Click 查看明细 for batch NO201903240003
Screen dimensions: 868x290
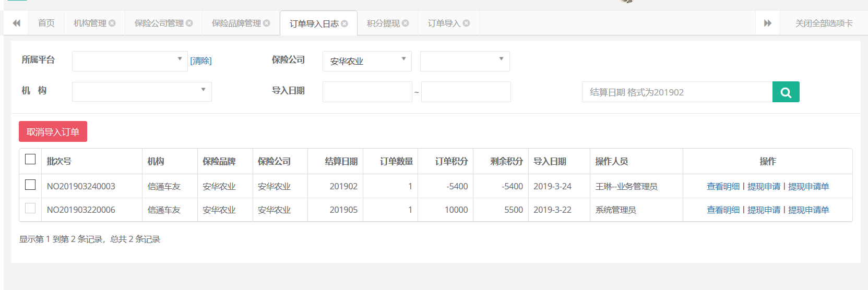pyautogui.click(x=723, y=186)
